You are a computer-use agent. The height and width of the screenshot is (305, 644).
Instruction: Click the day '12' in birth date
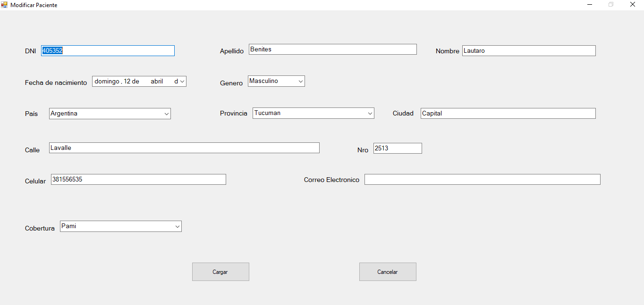click(x=127, y=82)
